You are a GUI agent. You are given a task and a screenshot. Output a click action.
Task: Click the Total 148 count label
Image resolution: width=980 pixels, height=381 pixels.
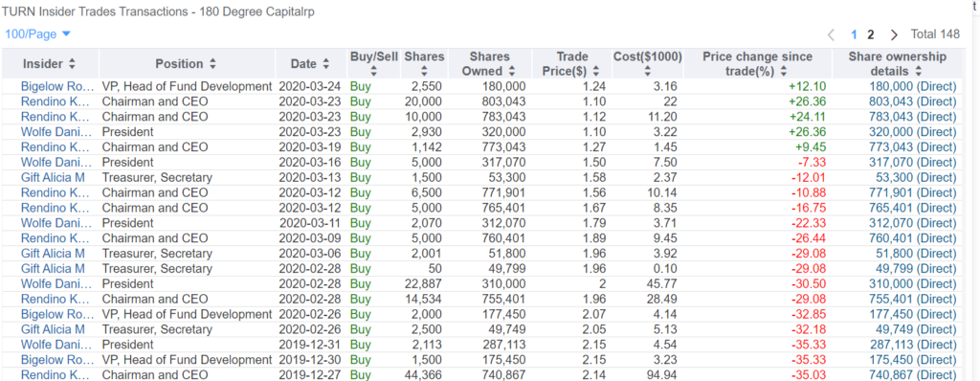coord(935,34)
